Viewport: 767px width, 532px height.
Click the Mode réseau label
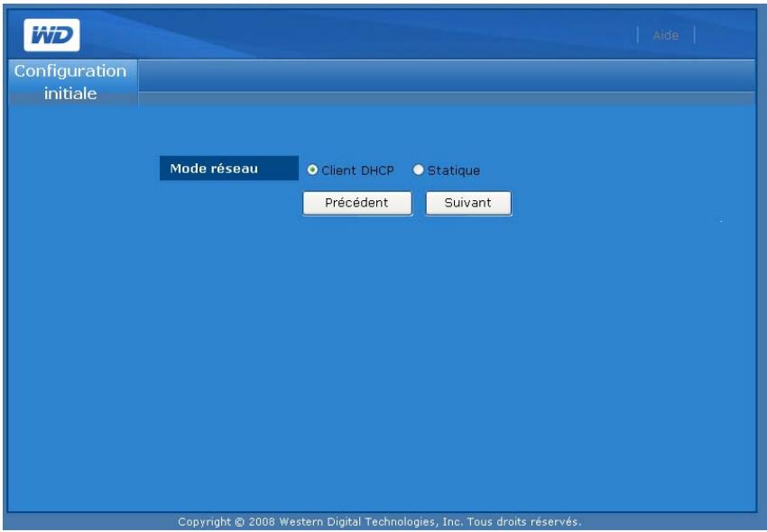click(229, 169)
